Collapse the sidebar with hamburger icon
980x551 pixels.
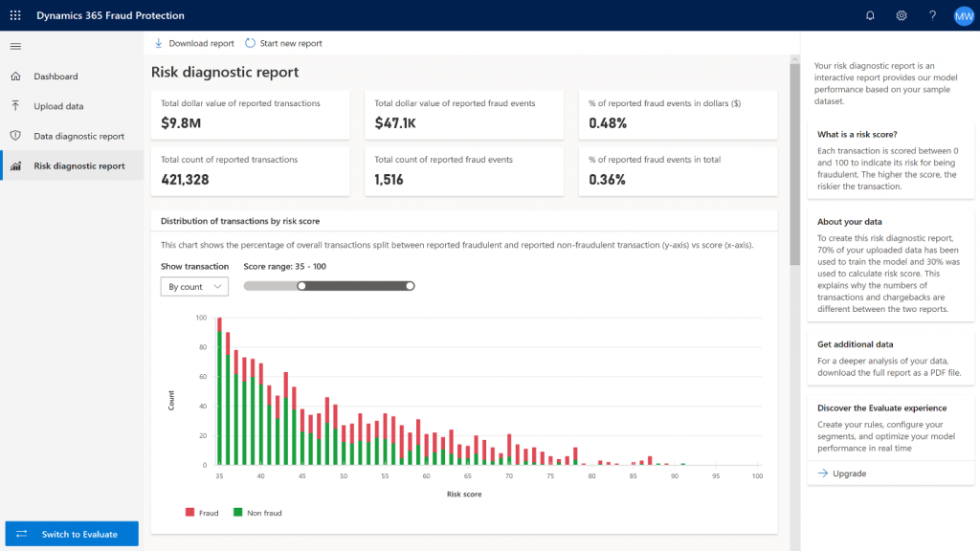15,46
